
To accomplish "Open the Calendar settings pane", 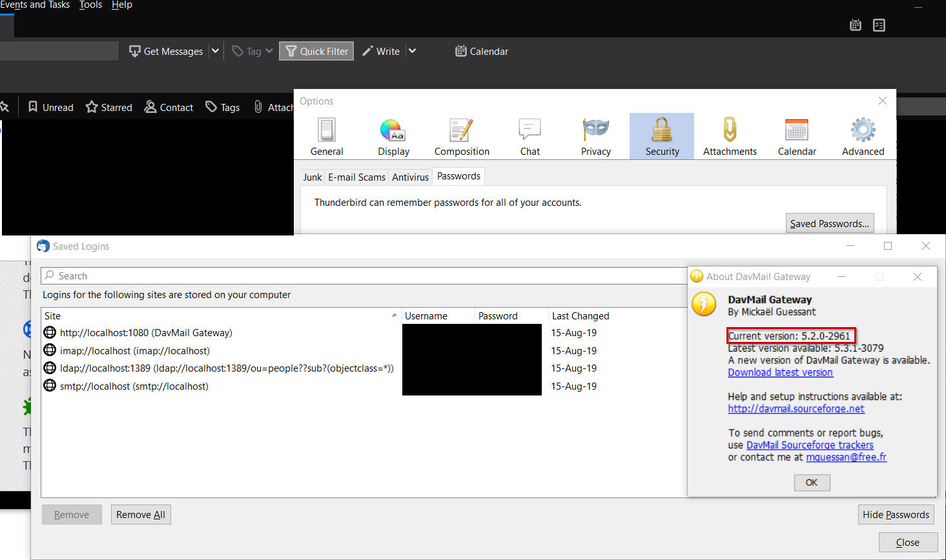I will pos(796,135).
